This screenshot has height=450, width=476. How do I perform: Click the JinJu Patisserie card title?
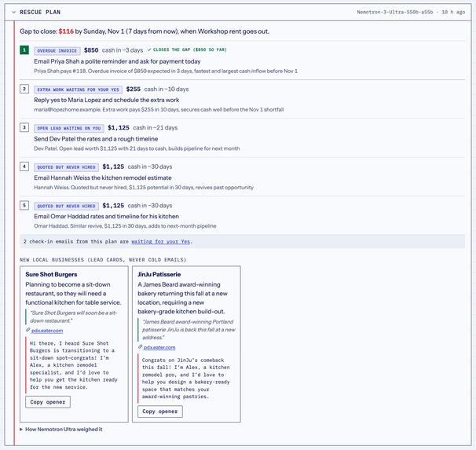159,274
